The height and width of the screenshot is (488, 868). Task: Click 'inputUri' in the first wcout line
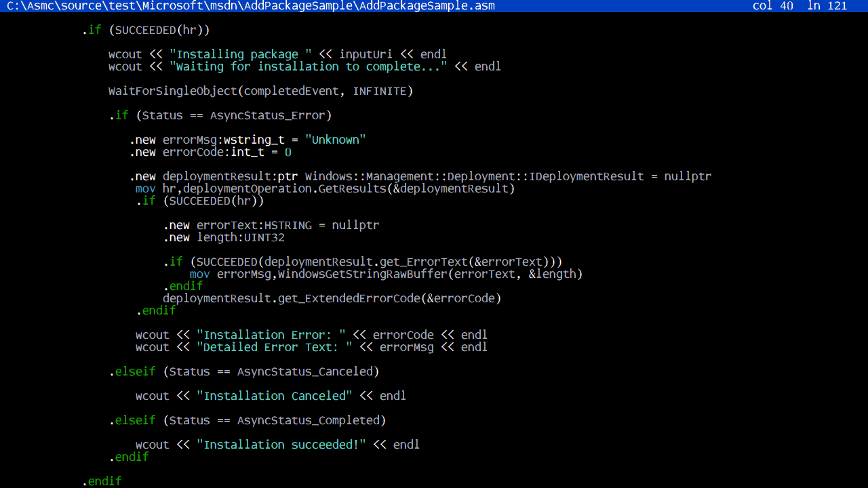(x=366, y=55)
